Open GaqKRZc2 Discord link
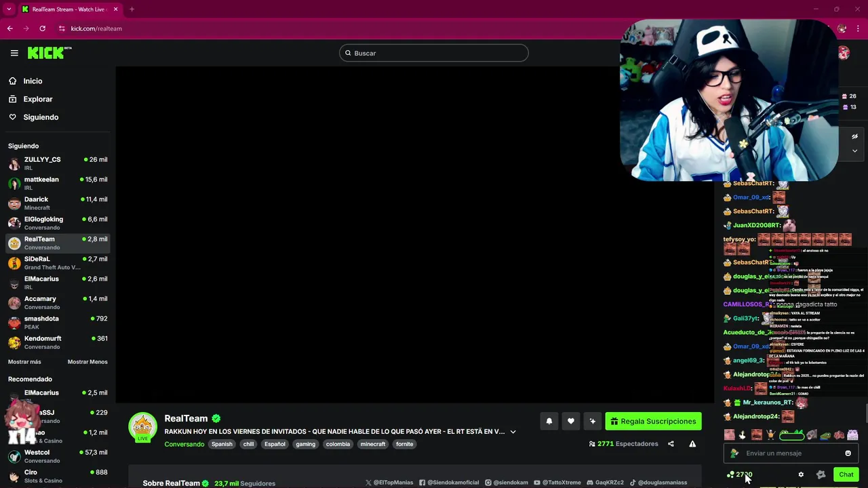Viewport: 868px width, 488px height. coord(605,483)
